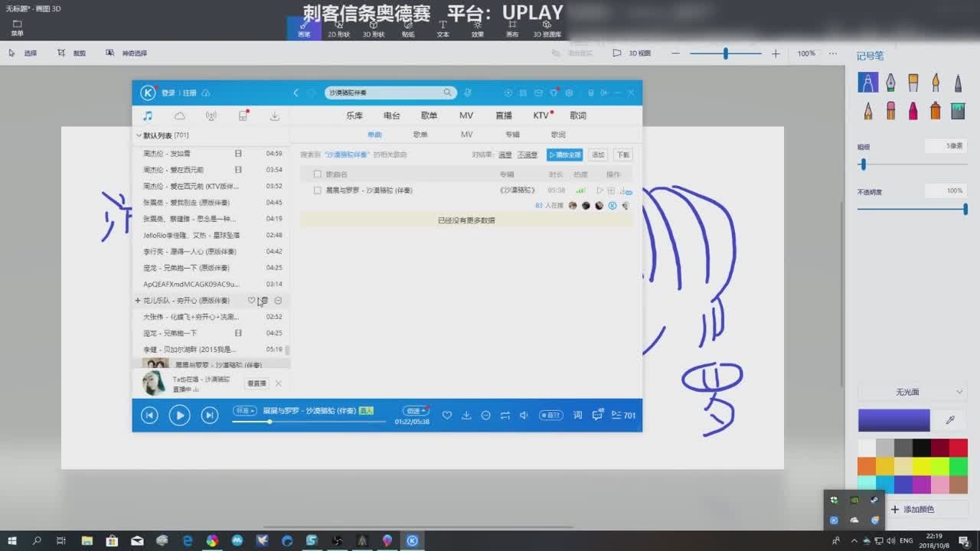Open the 电台 tab
The height and width of the screenshot is (551, 980).
392,116
